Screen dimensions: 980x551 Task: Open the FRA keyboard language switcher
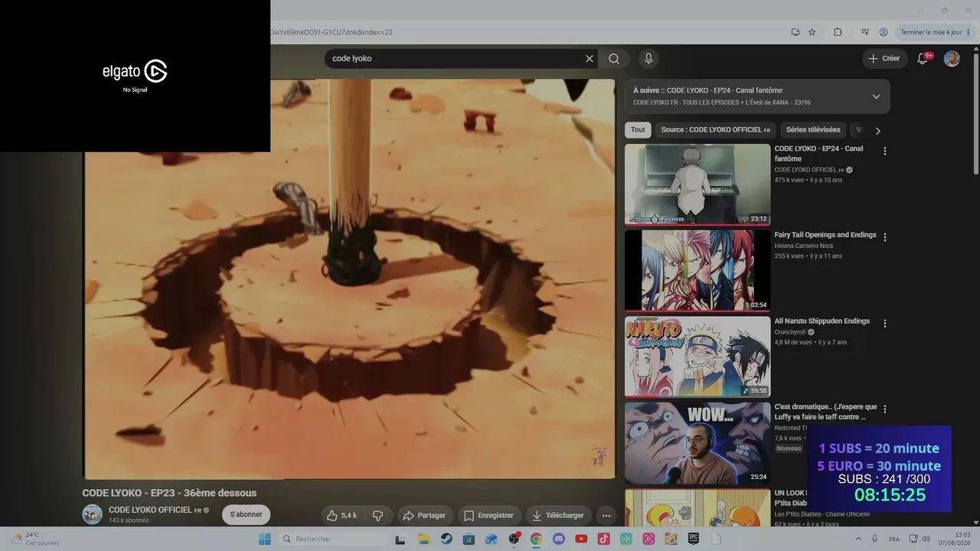tap(894, 539)
